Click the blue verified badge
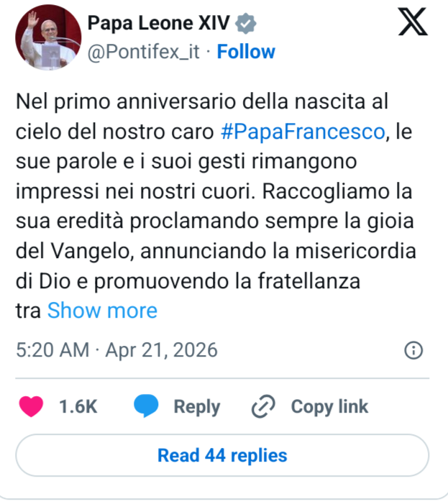The height and width of the screenshot is (504, 448). coord(247,23)
